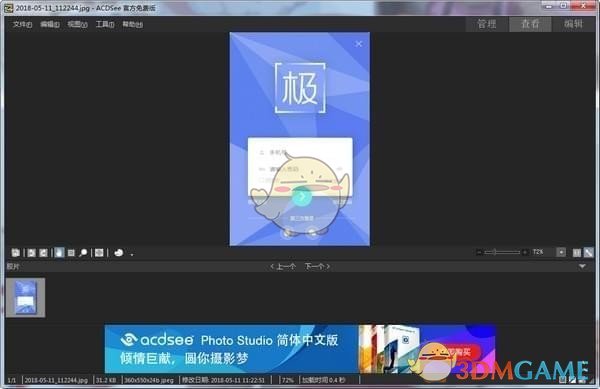Click the 1/1 image counter in status bar
This screenshot has height=389, width=600.
pos(12,380)
